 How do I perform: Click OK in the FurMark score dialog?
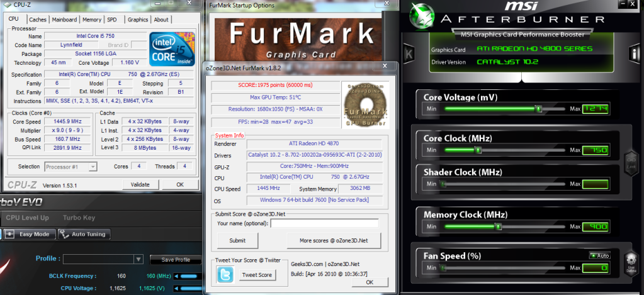pos(370,282)
